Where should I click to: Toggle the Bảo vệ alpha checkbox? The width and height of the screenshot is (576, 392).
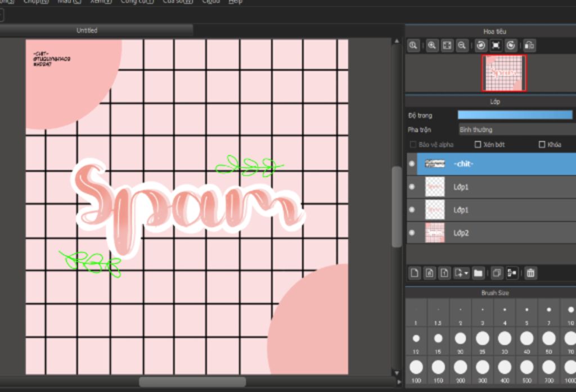click(413, 145)
